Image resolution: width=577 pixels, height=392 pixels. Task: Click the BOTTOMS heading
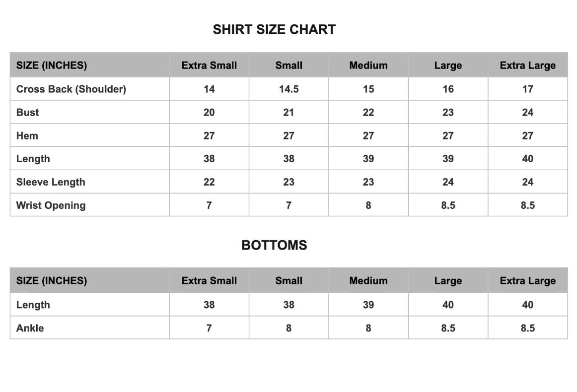(x=274, y=245)
